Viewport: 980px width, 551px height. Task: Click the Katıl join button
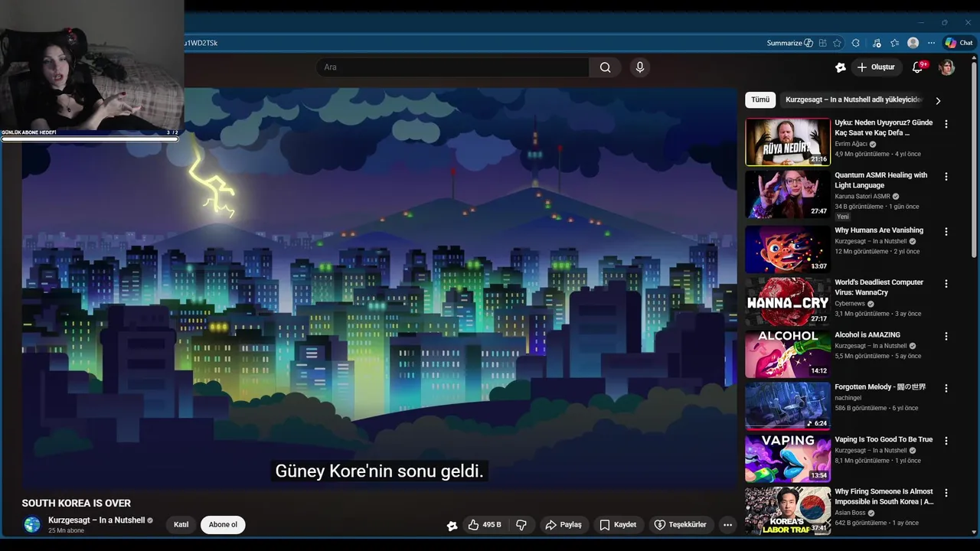(181, 525)
